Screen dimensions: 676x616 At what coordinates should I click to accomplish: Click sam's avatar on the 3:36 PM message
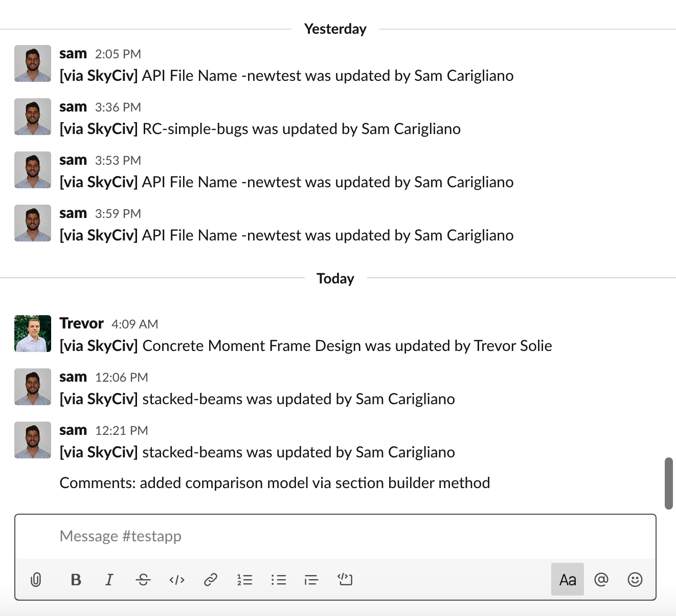[x=33, y=117]
